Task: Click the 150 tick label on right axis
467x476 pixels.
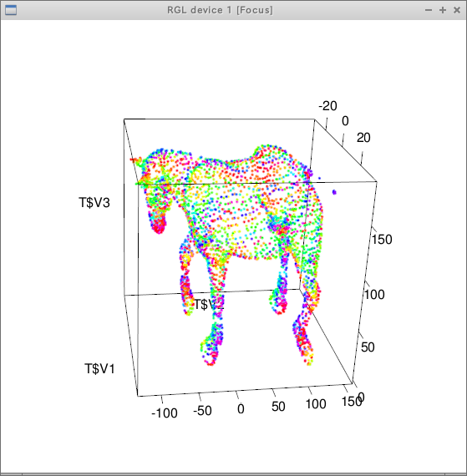Action: (382, 240)
